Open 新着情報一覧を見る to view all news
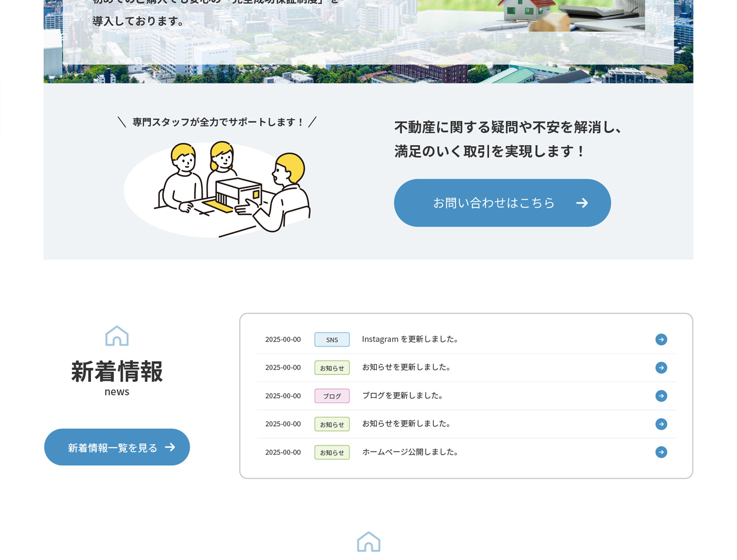The width and height of the screenshot is (737, 560). (116, 447)
